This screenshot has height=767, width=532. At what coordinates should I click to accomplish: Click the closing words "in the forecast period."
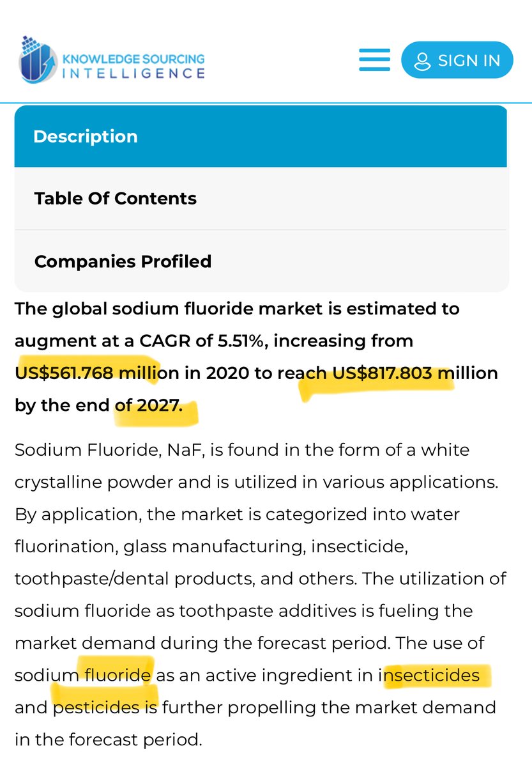(x=108, y=740)
